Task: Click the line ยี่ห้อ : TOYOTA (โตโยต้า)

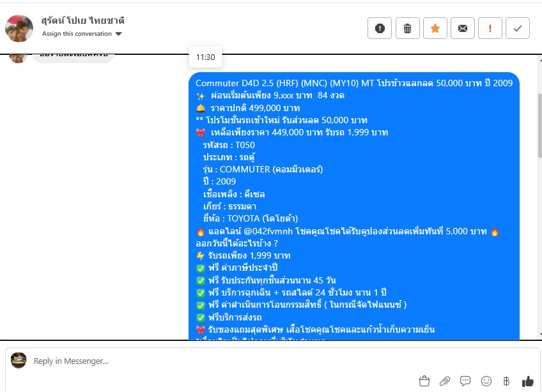Action: pos(251,218)
